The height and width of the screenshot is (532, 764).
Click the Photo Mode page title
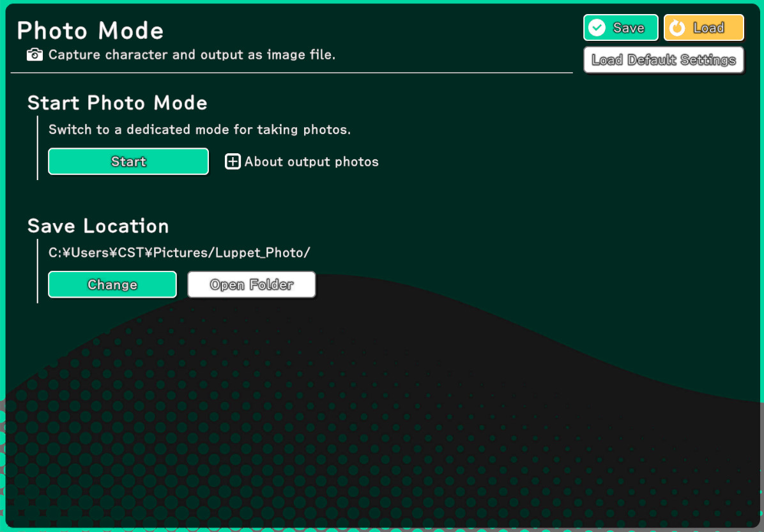(x=90, y=31)
